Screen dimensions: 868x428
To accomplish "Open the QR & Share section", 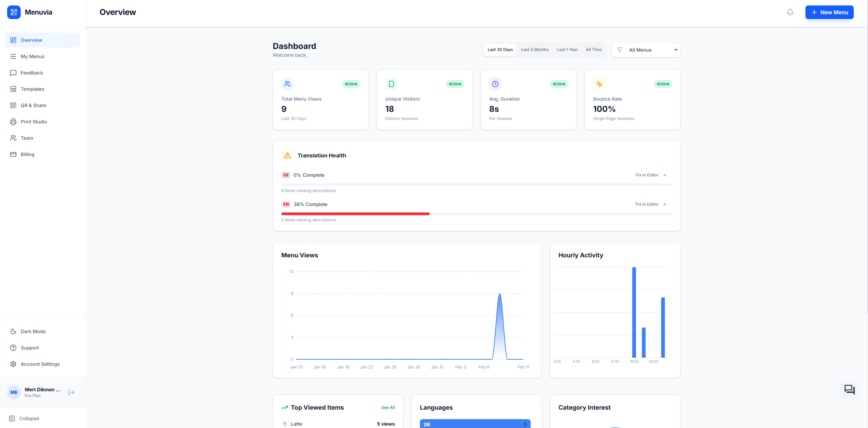I will 33,105.
